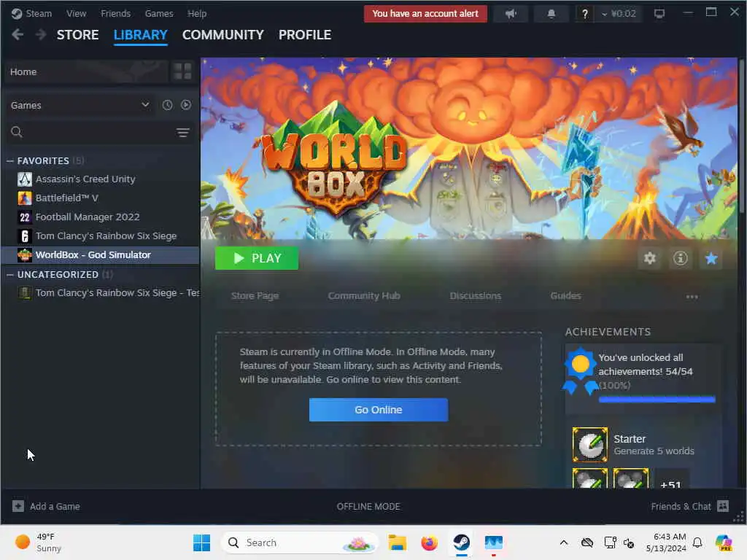Click the recent activity clock icon

(167, 105)
